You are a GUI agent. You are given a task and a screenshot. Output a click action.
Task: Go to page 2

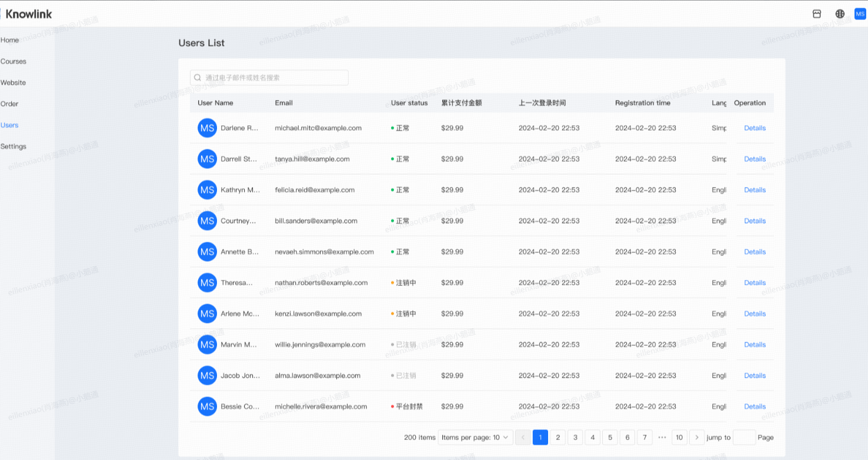pyautogui.click(x=557, y=437)
